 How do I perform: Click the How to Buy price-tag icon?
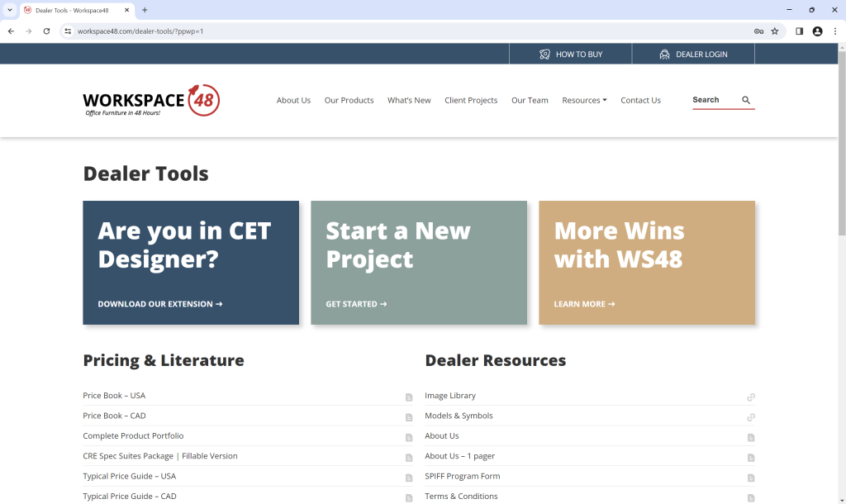(x=545, y=54)
